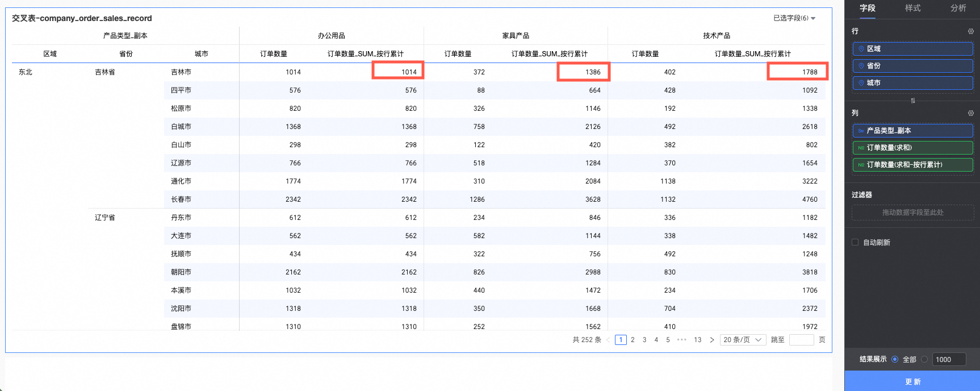This screenshot has height=391, width=980.
Task: Open the 已选字段(6) dropdown
Action: click(x=794, y=18)
